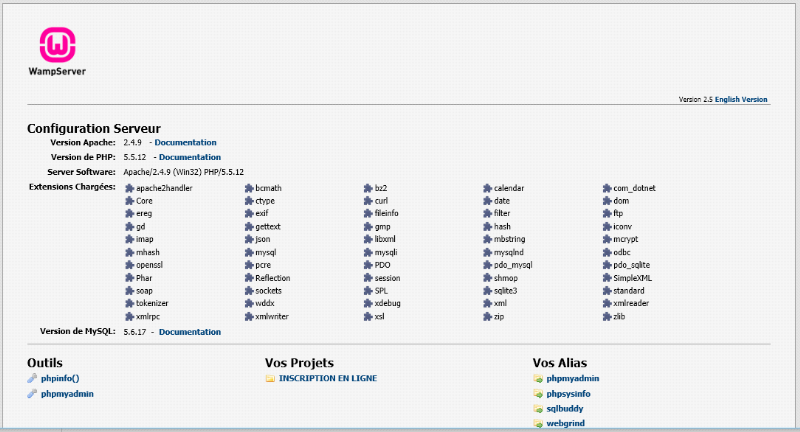Open the phpinfo() tool link
Image resolution: width=800 pixels, height=432 pixels.
(x=60, y=379)
